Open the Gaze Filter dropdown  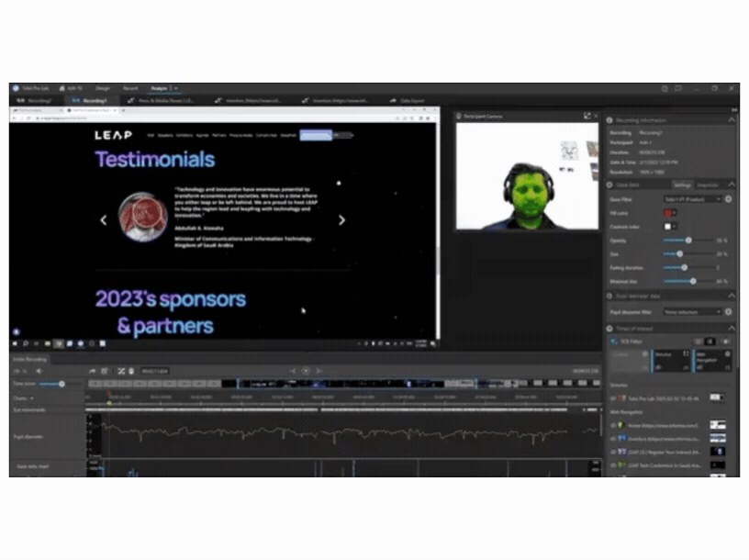[692, 199]
